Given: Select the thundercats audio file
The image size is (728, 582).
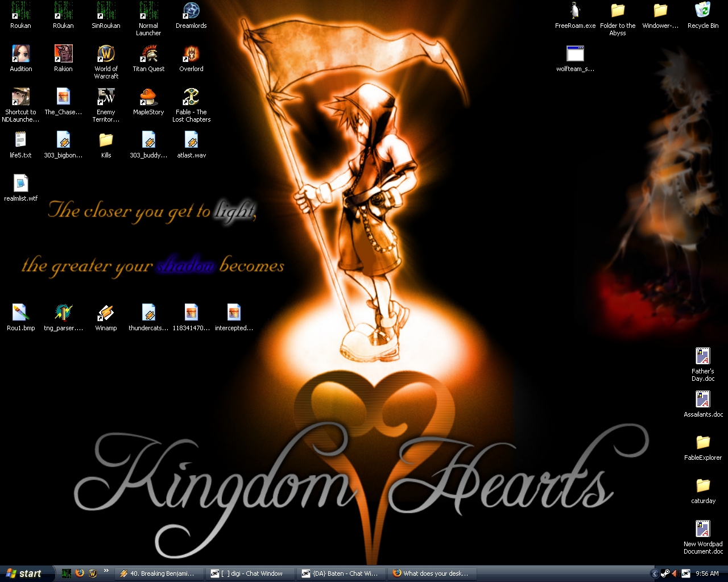Looking at the screenshot, I should [x=148, y=318].
